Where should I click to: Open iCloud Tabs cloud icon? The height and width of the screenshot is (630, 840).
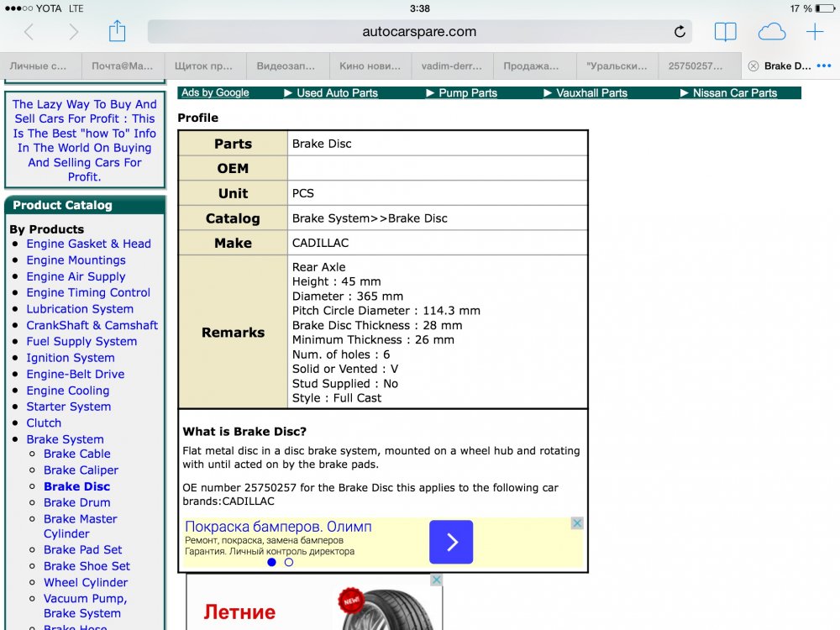pyautogui.click(x=771, y=32)
